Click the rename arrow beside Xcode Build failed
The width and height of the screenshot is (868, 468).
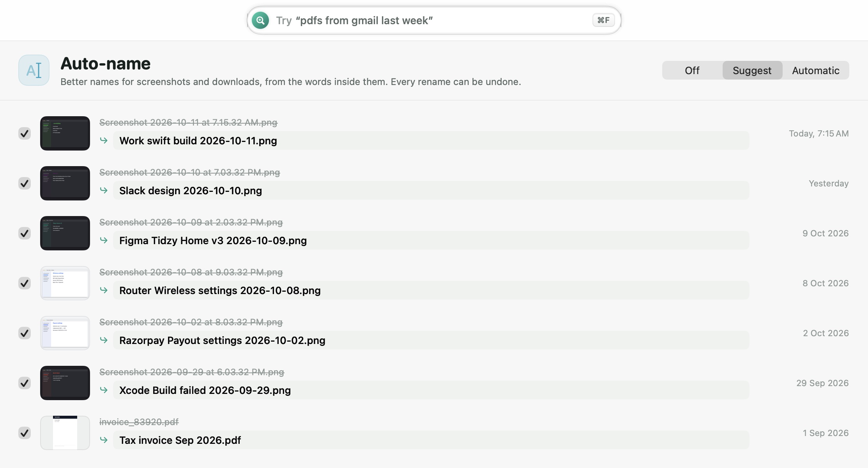104,390
